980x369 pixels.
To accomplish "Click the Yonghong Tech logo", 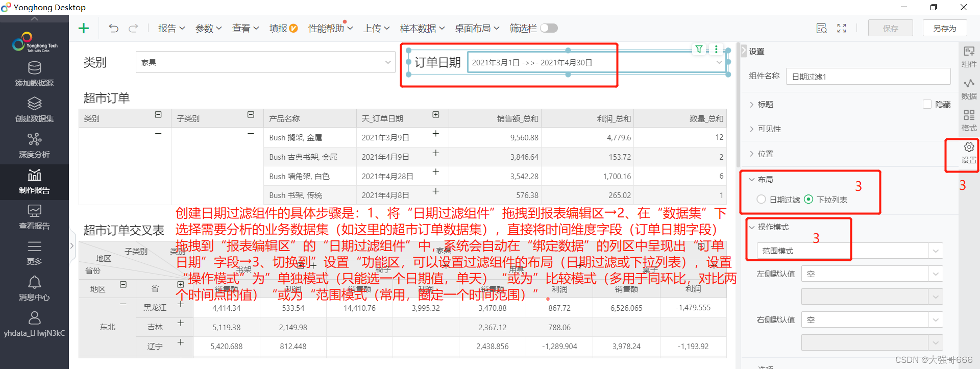I will click(x=34, y=42).
